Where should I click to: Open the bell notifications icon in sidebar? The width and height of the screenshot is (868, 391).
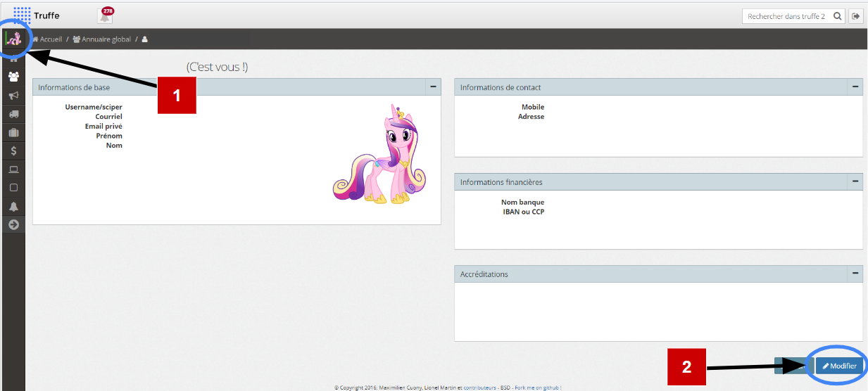click(13, 206)
